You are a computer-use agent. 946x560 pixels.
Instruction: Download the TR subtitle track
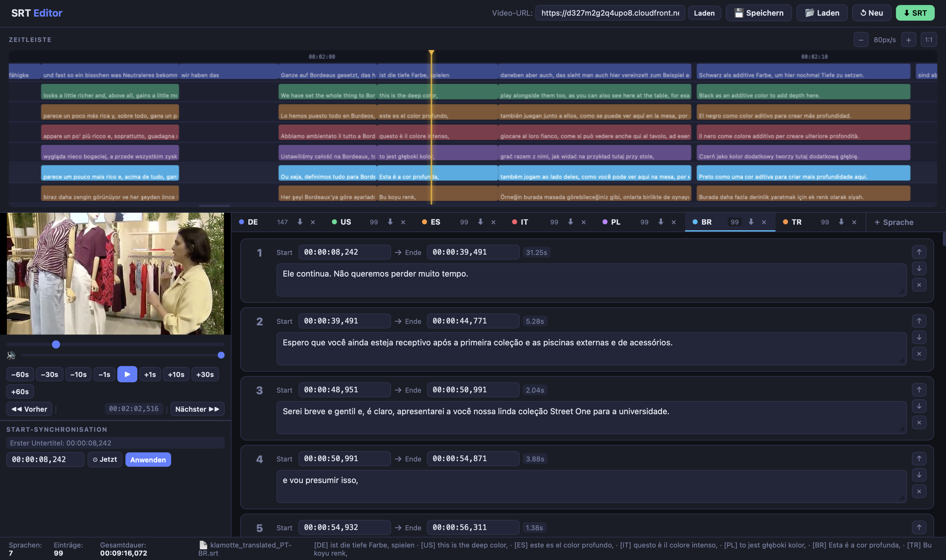click(x=841, y=222)
